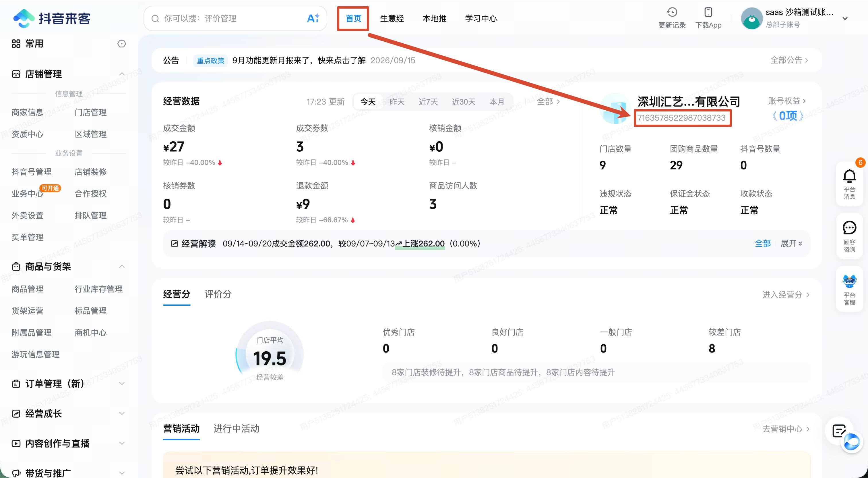
Task: Open 店铺装修 in sidebar
Action: (91, 172)
